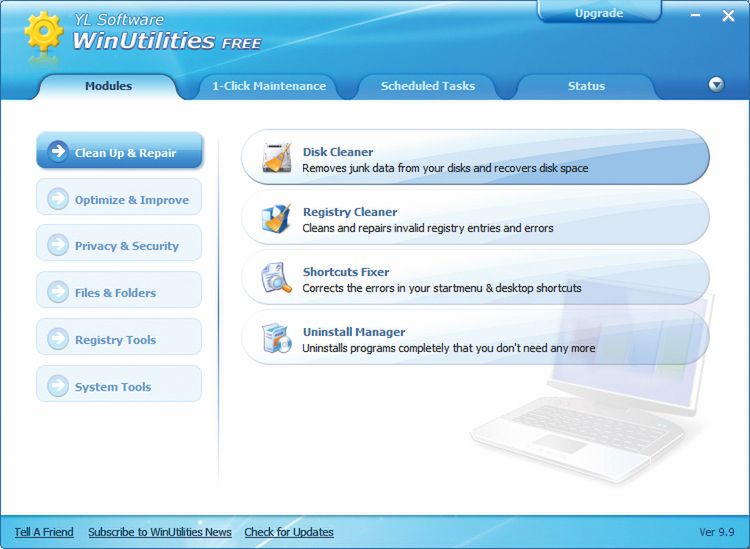This screenshot has width=750, height=549.
Task: Click the Ver 9.9 version label
Action: (x=717, y=532)
